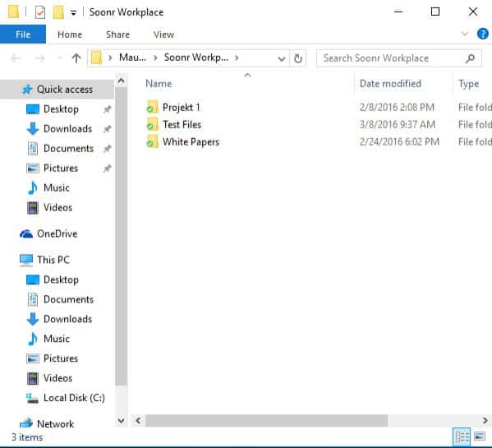Open Documents under This PC
The image size is (492, 448).
(x=68, y=299)
